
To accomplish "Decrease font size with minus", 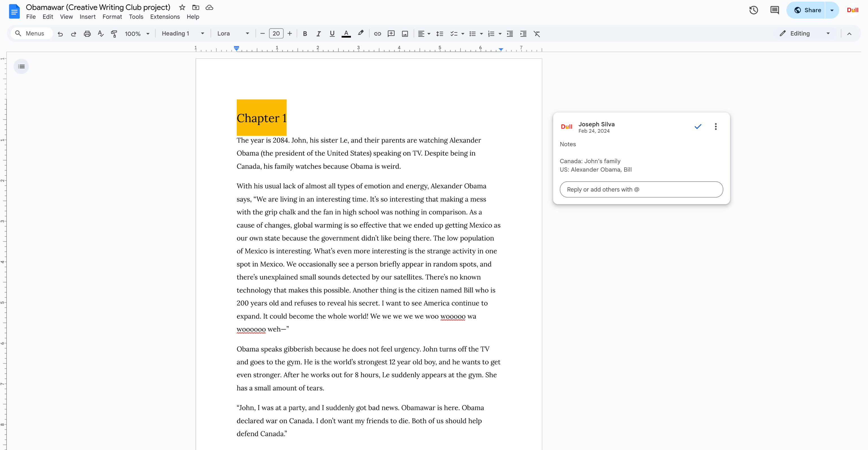I will 262,34.
